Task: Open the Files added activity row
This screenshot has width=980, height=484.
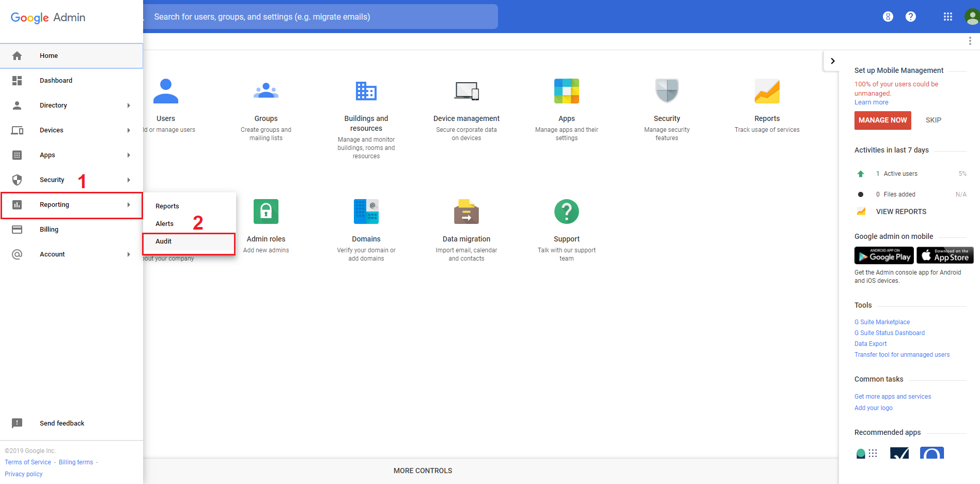Action: (910, 194)
